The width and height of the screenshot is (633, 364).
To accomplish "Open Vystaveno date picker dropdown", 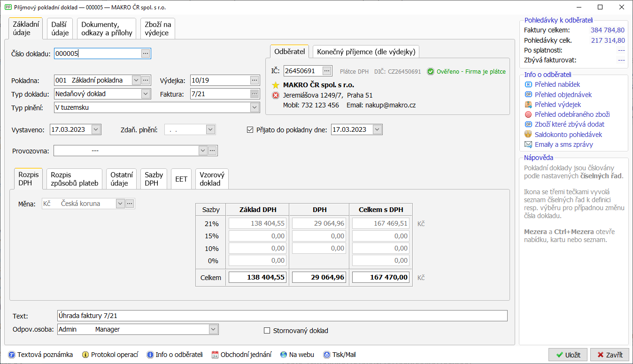I will click(x=96, y=129).
